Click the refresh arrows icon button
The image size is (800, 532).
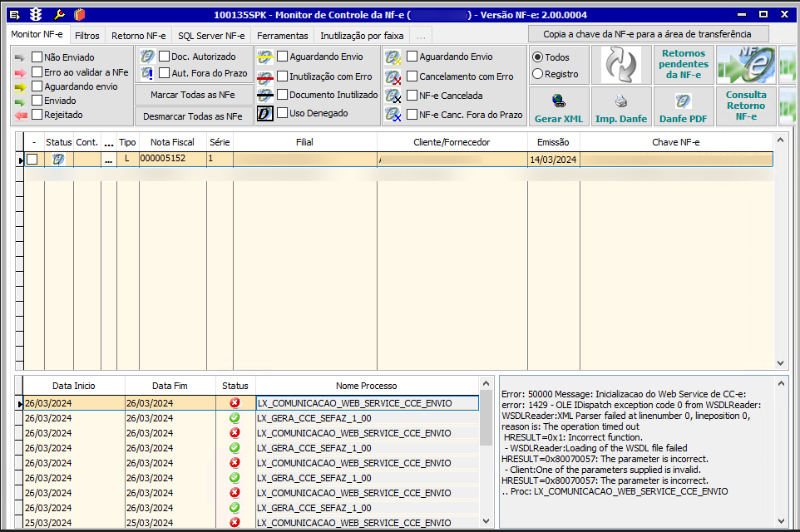[x=621, y=64]
